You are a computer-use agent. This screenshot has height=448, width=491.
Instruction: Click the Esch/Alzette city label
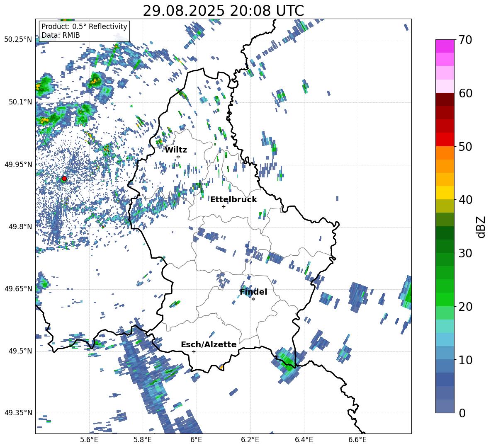pos(209,344)
